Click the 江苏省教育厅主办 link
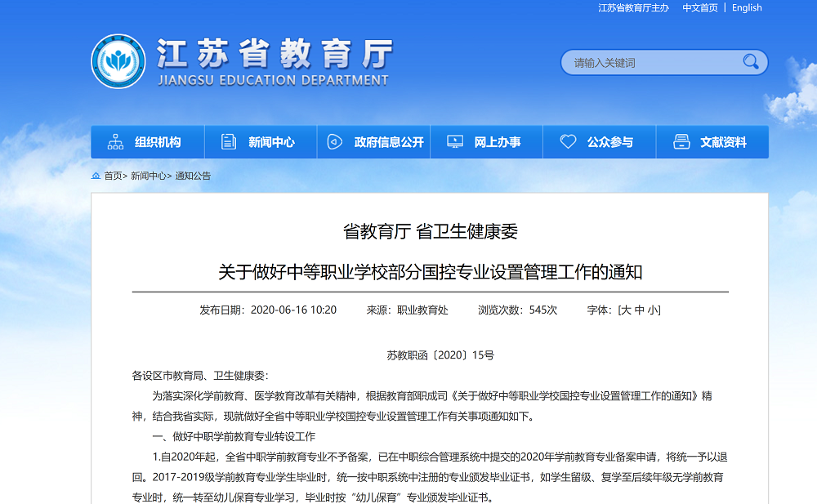Viewport: 817px width, 504px height. point(633,8)
